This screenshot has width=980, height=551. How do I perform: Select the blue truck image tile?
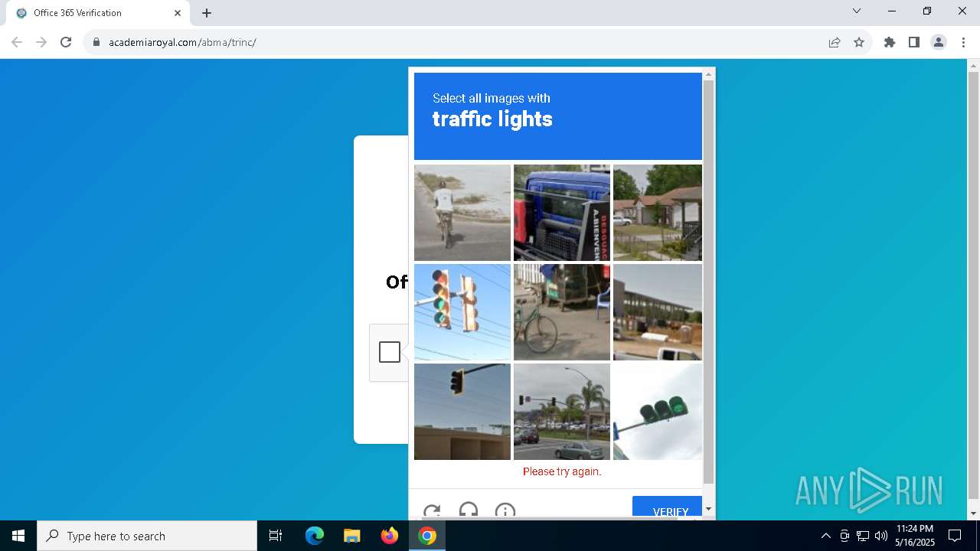[x=562, y=213]
